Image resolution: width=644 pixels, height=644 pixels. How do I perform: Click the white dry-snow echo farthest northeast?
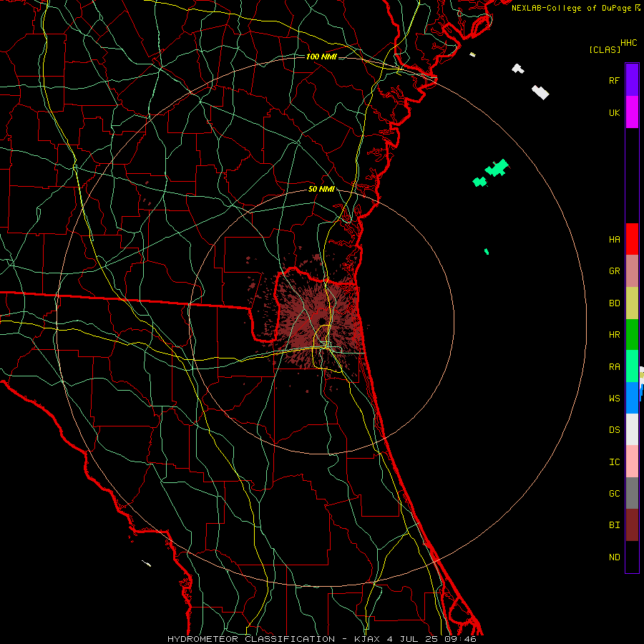[540, 92]
